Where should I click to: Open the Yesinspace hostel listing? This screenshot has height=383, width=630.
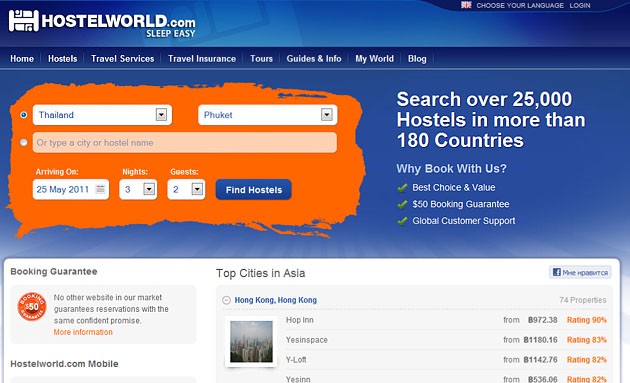[x=307, y=340]
